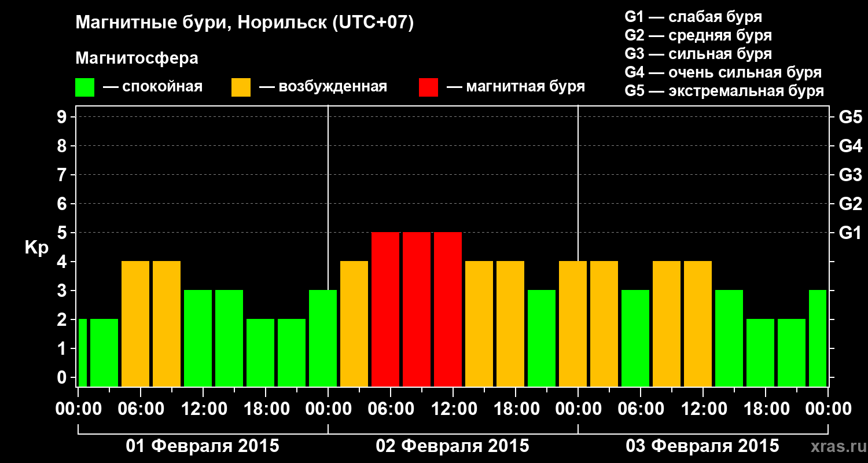
Task: Click the orange возбужденная legend swatch
Action: click(241, 87)
